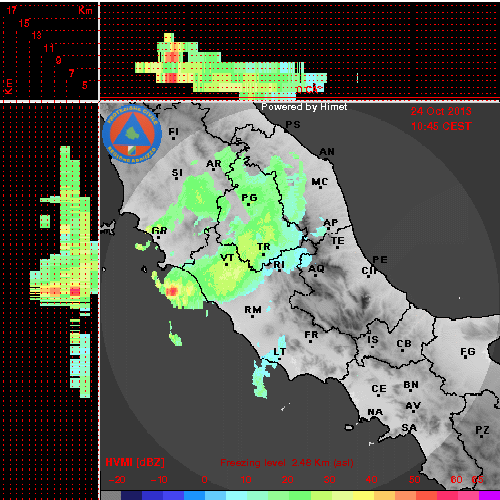This screenshot has height=500, width=500.
Task: Pick the blue 0 dBZ color swatch
Action: tap(194, 495)
